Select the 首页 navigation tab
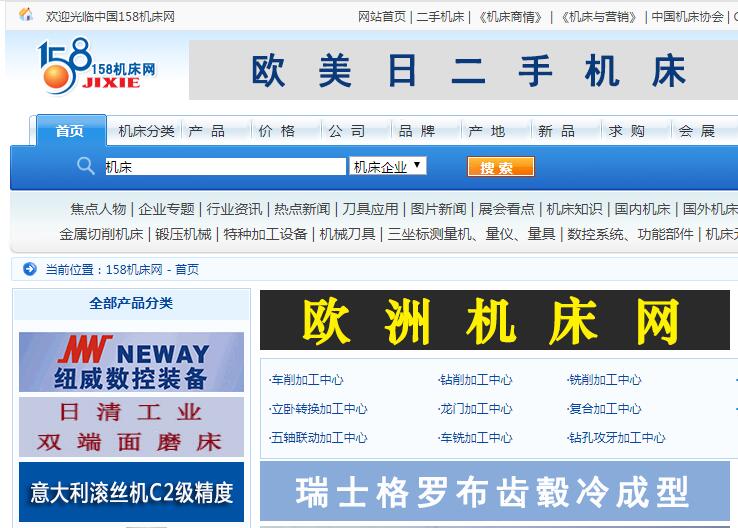This screenshot has width=738, height=528. pyautogui.click(x=70, y=131)
